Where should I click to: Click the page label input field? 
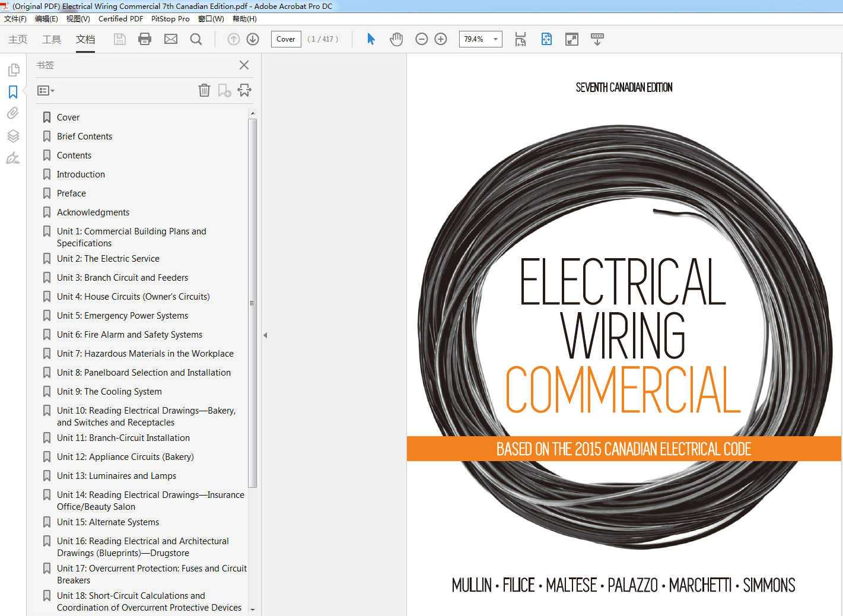tap(286, 39)
